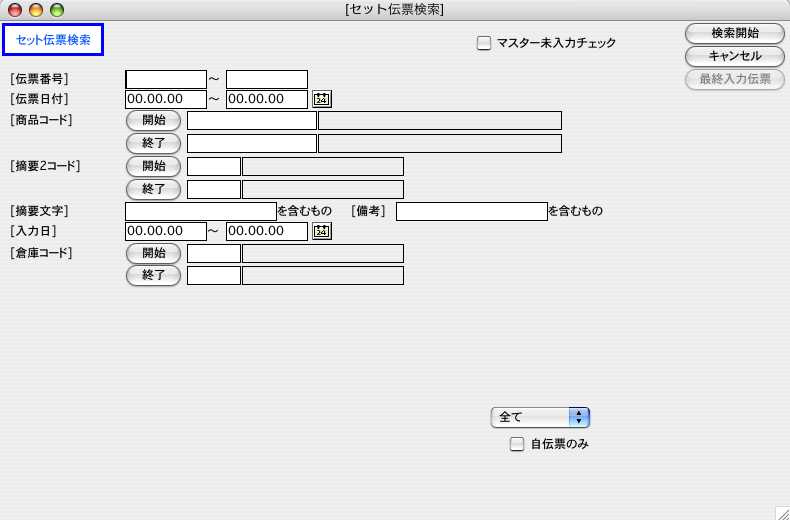Click the 伝票番号 end input field
The height and width of the screenshot is (520, 790).
(267, 79)
